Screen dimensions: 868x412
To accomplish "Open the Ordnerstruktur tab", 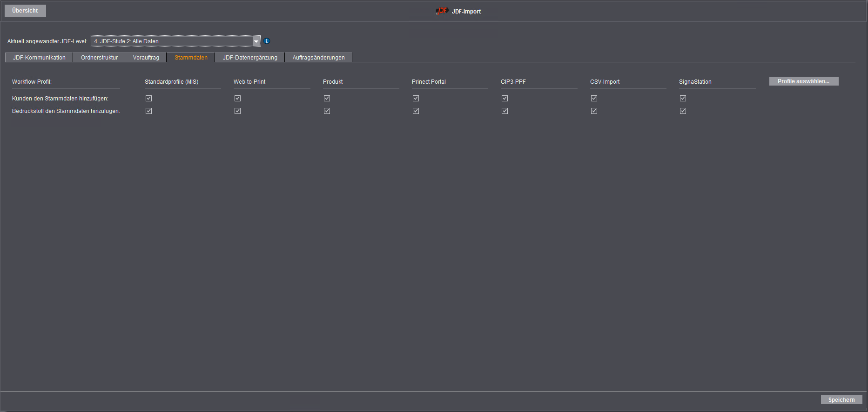I will (x=99, y=58).
